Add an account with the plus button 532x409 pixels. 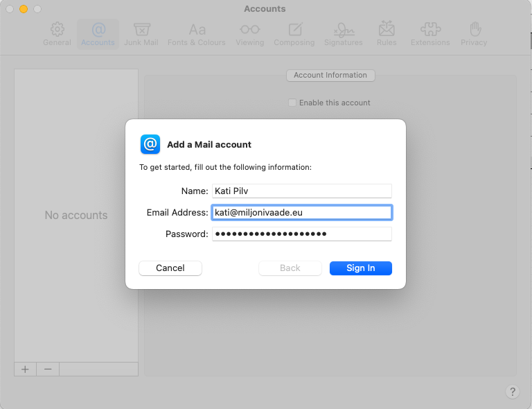(x=25, y=369)
